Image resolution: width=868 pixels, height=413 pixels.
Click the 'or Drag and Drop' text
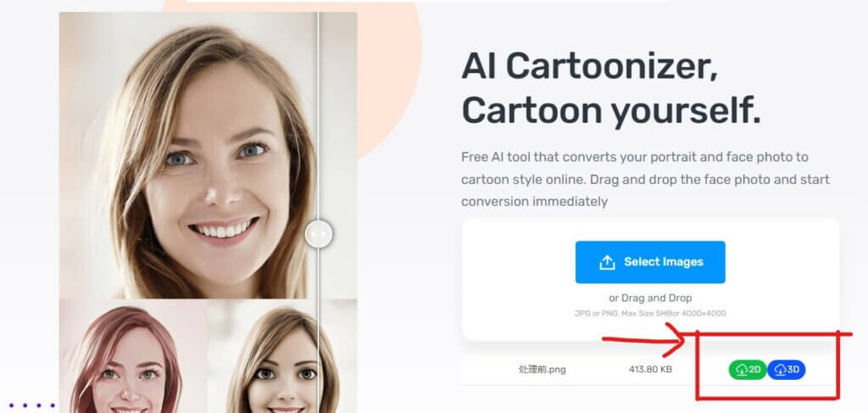pyautogui.click(x=650, y=298)
